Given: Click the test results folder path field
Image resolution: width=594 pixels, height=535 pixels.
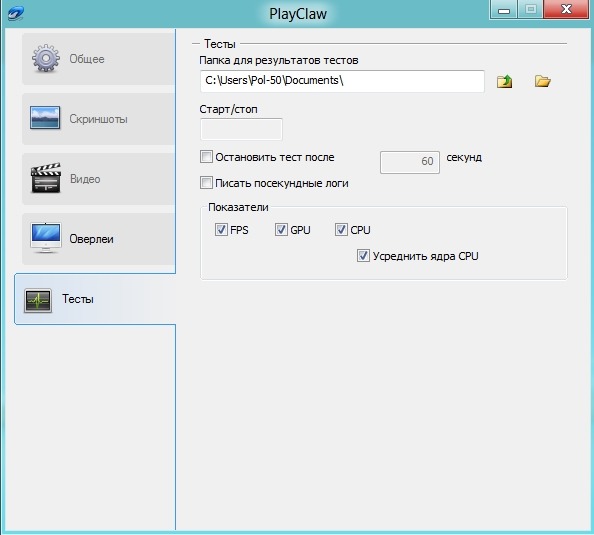Looking at the screenshot, I should tap(342, 81).
